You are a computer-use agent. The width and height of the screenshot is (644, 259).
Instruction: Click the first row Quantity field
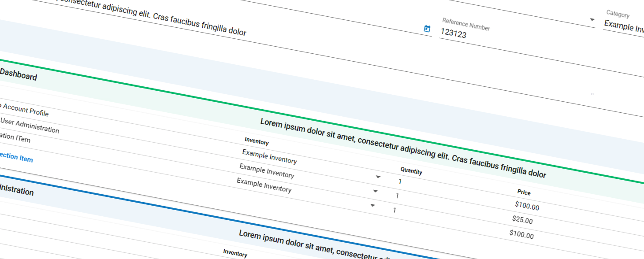click(x=400, y=181)
